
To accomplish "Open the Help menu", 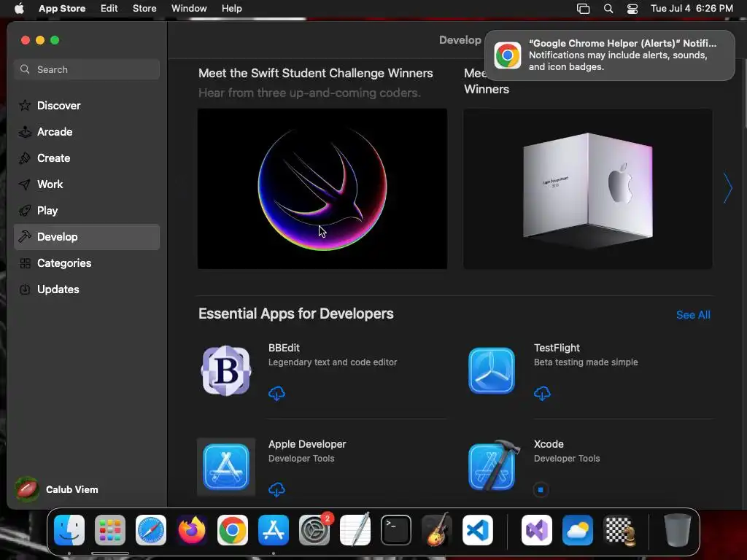I will click(231, 9).
